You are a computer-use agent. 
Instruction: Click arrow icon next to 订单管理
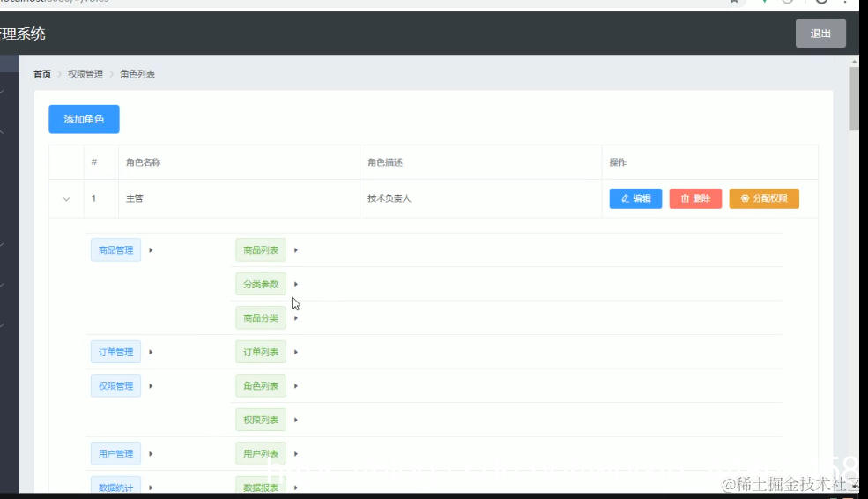151,353
